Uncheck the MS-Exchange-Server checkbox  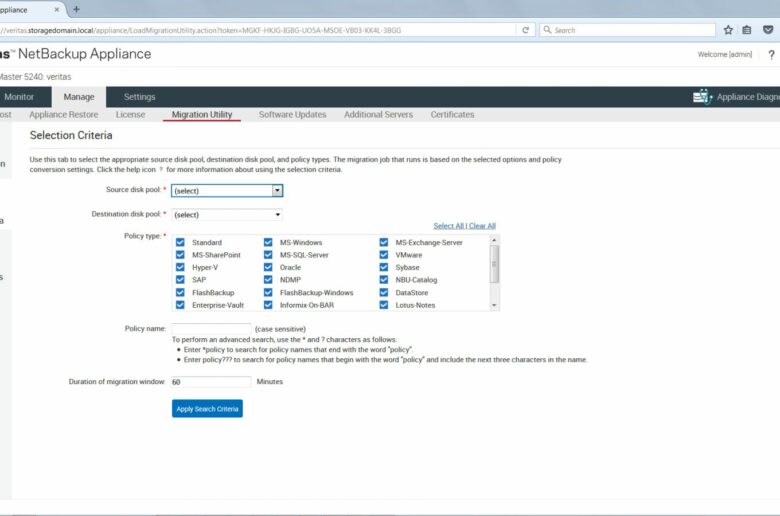(384, 242)
